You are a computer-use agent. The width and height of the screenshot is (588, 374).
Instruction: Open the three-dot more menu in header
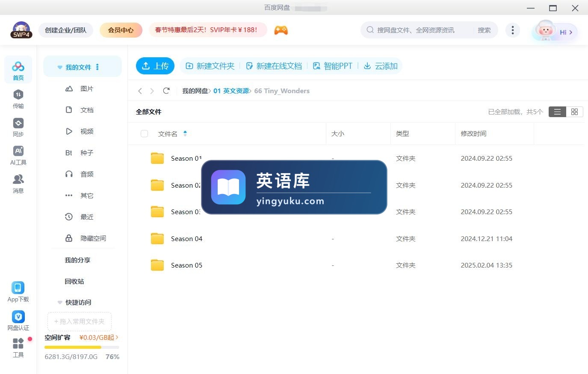coord(513,30)
